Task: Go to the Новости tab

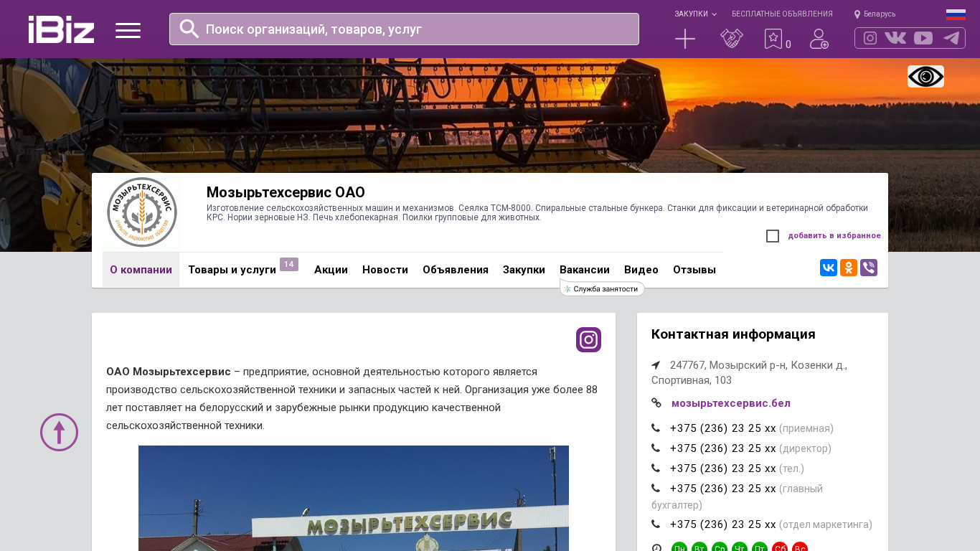Action: point(385,270)
